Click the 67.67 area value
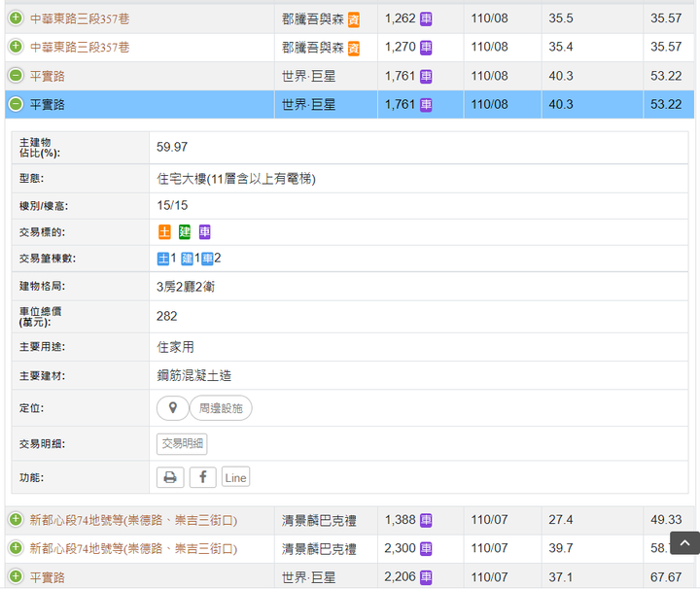This screenshot has width=700, height=589. point(666,577)
